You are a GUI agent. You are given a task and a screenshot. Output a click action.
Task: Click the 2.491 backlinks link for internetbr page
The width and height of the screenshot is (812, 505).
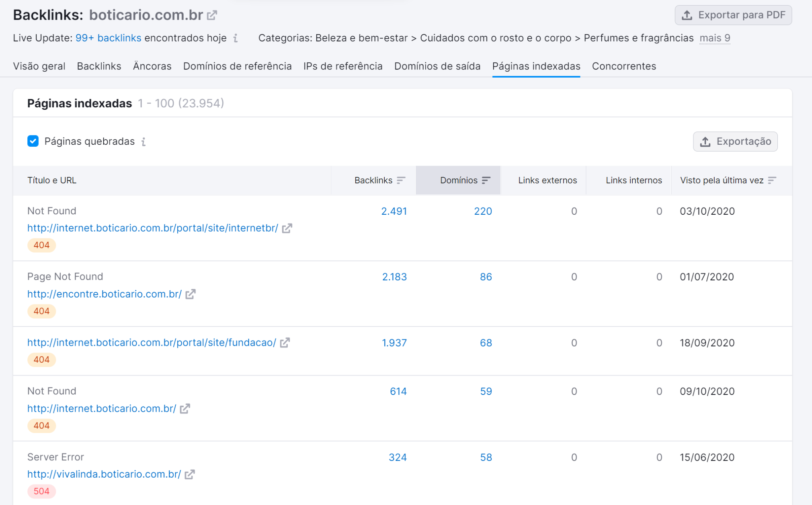tap(393, 211)
